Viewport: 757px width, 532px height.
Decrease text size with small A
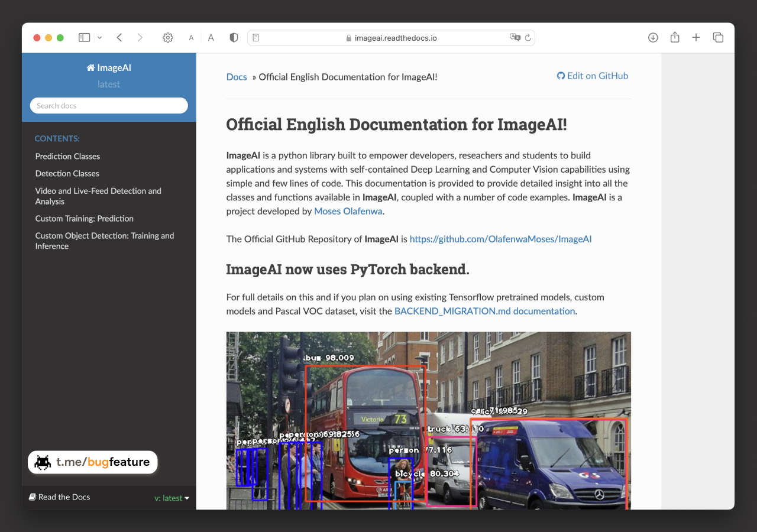point(191,38)
